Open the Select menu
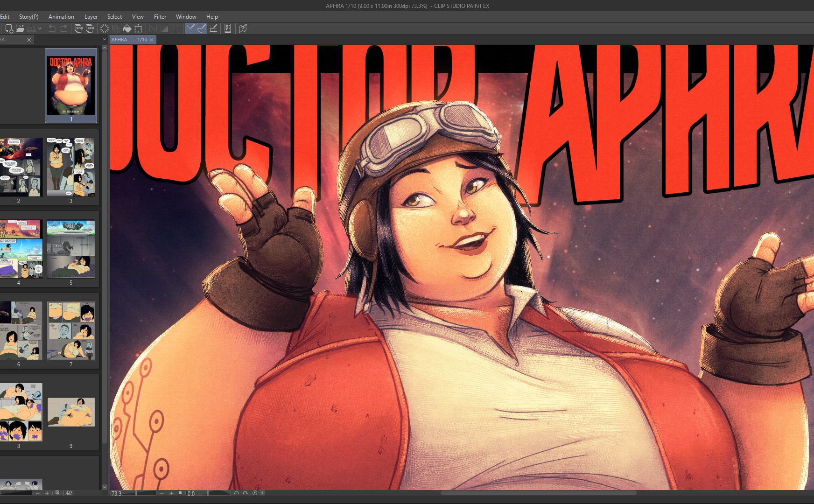Image resolution: width=814 pixels, height=504 pixels. (x=114, y=17)
